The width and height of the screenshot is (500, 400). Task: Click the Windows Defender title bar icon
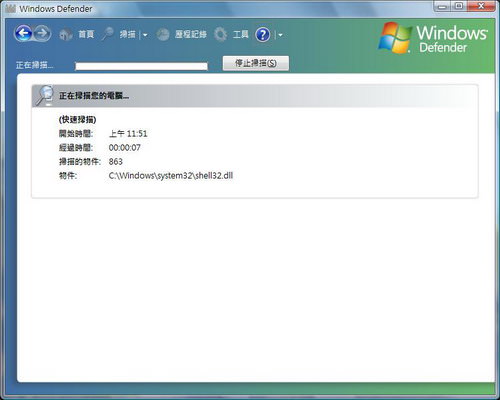tap(11, 9)
